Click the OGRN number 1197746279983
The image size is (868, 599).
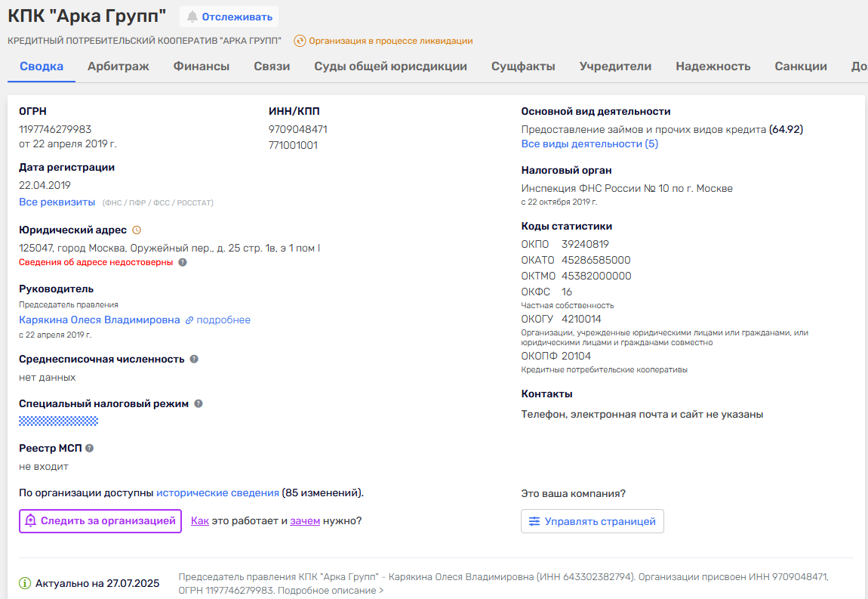(55, 129)
